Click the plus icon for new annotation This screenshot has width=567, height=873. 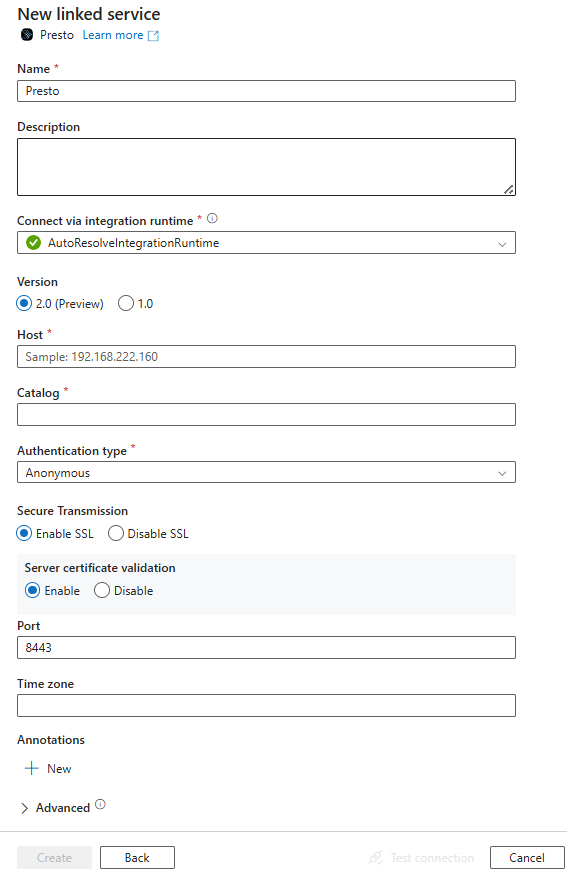[32, 768]
